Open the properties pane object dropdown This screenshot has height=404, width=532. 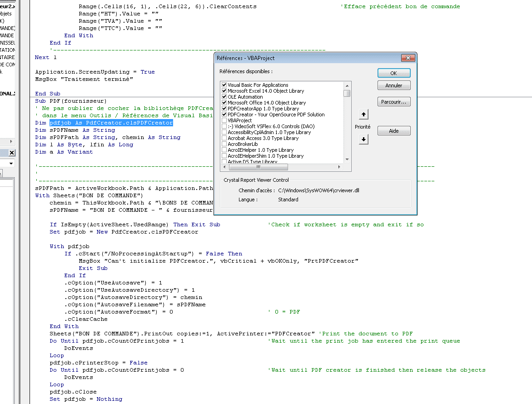point(11,163)
